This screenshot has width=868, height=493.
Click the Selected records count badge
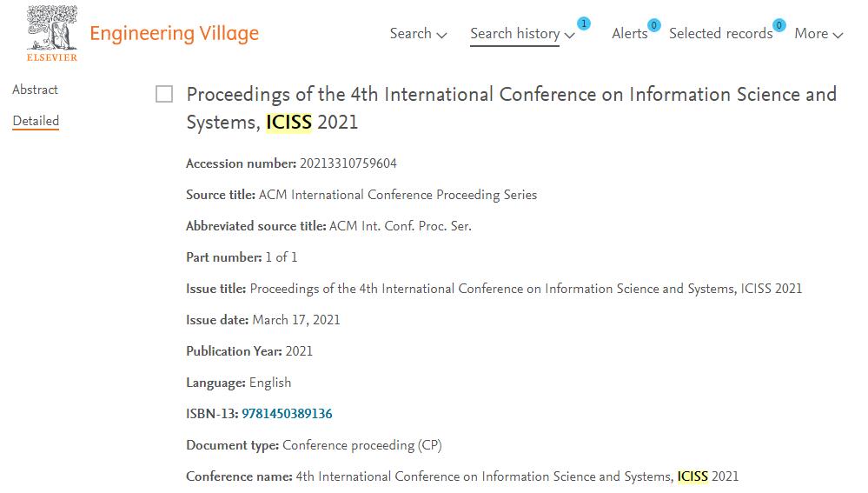[x=779, y=25]
